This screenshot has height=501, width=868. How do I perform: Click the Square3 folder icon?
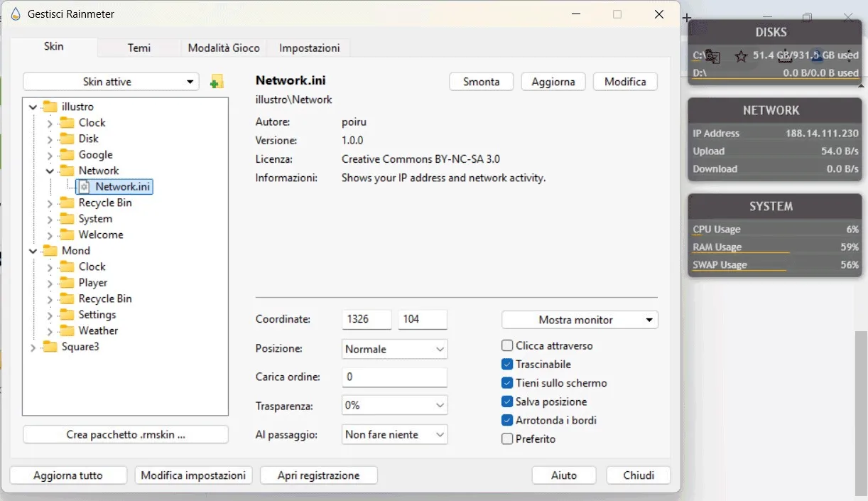point(50,347)
